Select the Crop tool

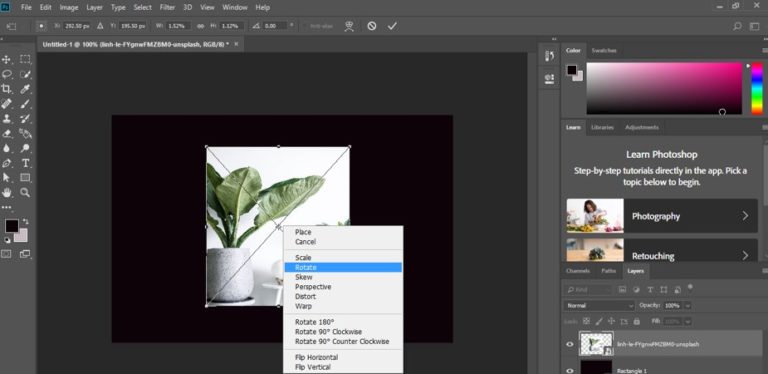point(6,89)
